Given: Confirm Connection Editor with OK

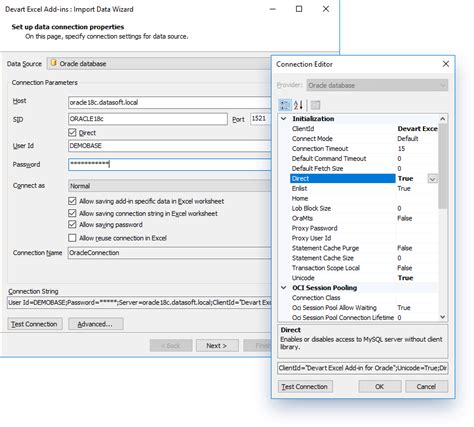Looking at the screenshot, I should [x=380, y=387].
